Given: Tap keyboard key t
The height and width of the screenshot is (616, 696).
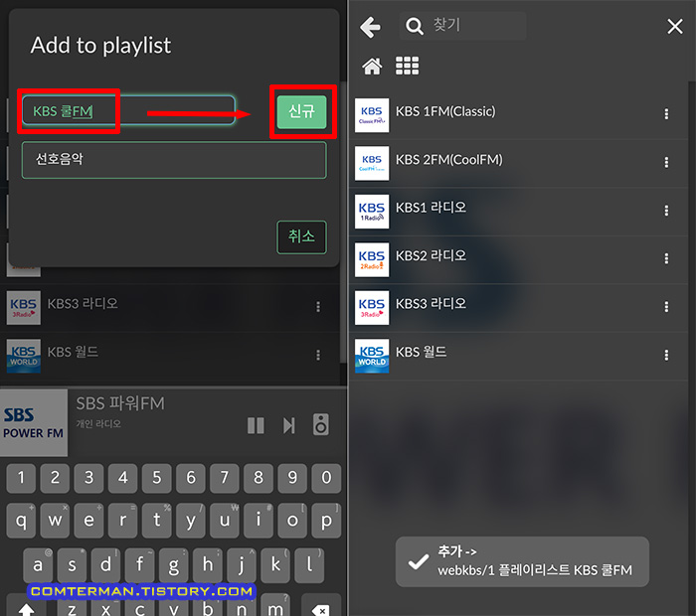Looking at the screenshot, I should (x=157, y=521).
